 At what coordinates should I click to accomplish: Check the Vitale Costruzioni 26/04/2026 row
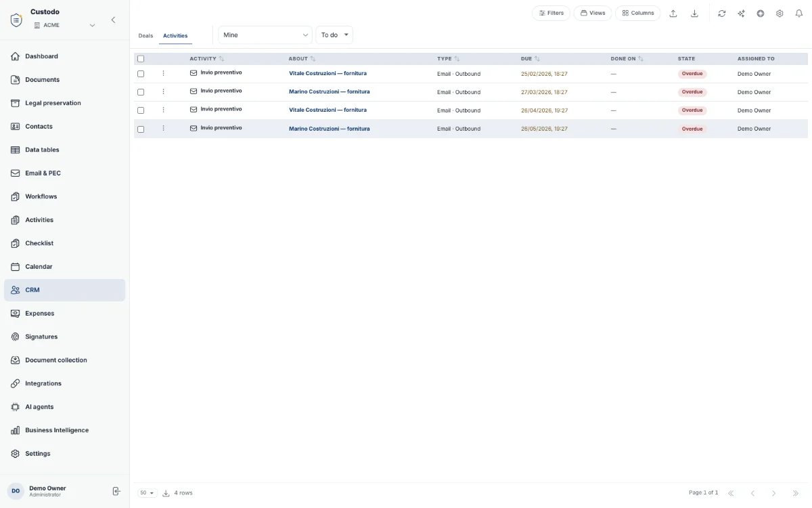141,110
